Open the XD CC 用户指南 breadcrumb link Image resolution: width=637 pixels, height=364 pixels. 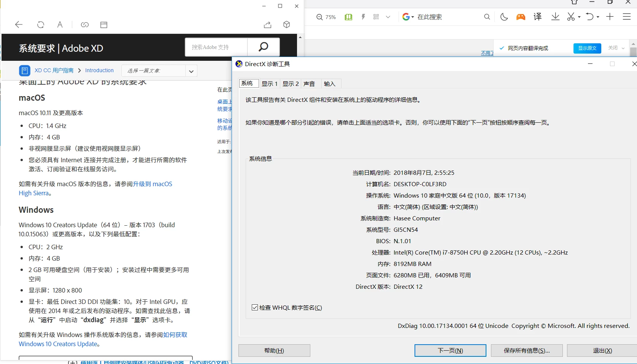point(54,70)
